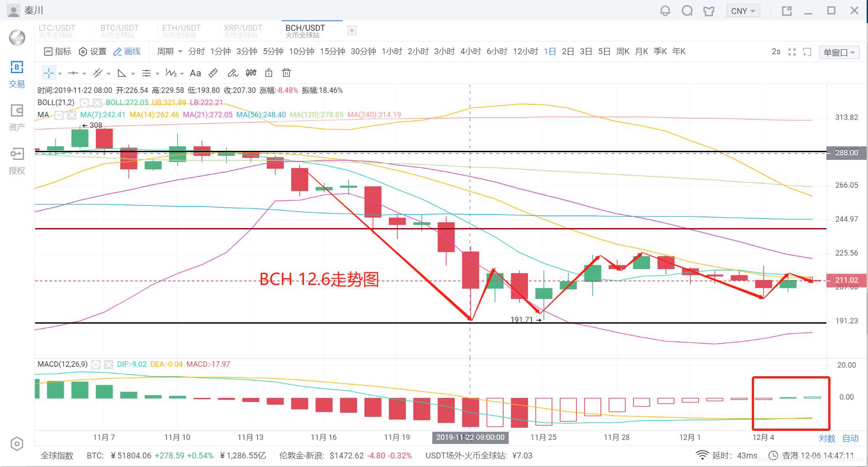Switch to LTC/USDT tab
The image size is (868, 467).
click(x=57, y=31)
